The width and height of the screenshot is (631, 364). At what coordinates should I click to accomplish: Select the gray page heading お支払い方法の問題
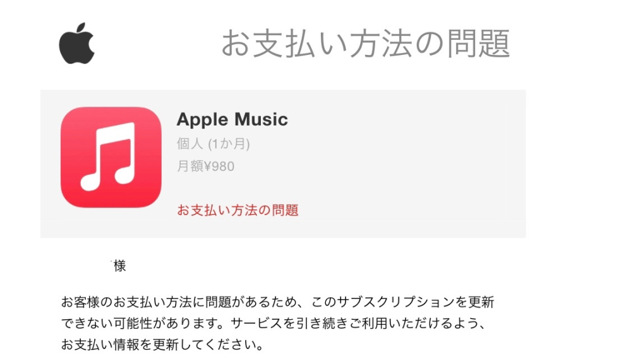366,44
